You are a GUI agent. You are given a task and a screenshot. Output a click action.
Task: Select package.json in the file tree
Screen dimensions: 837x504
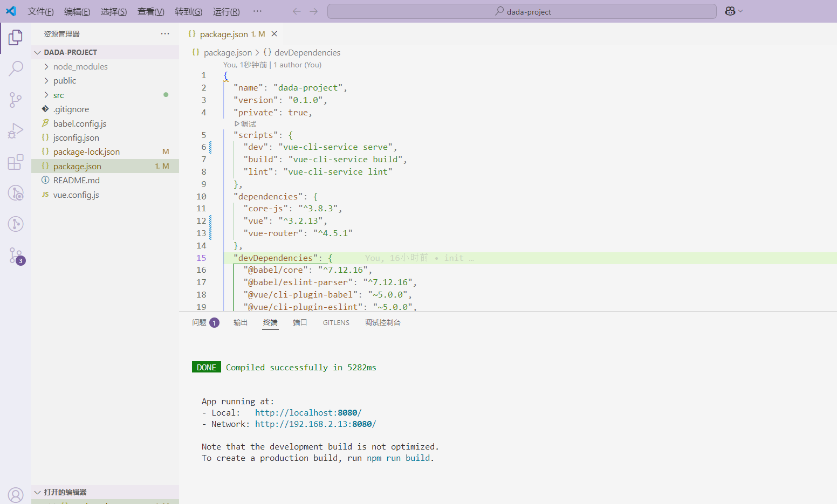tap(105, 166)
